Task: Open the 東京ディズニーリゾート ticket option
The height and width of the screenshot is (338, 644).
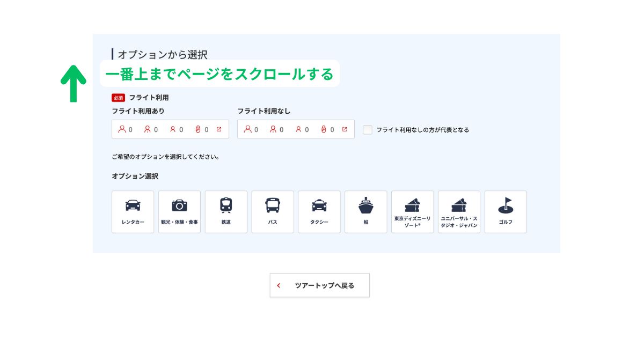Action: [413, 212]
